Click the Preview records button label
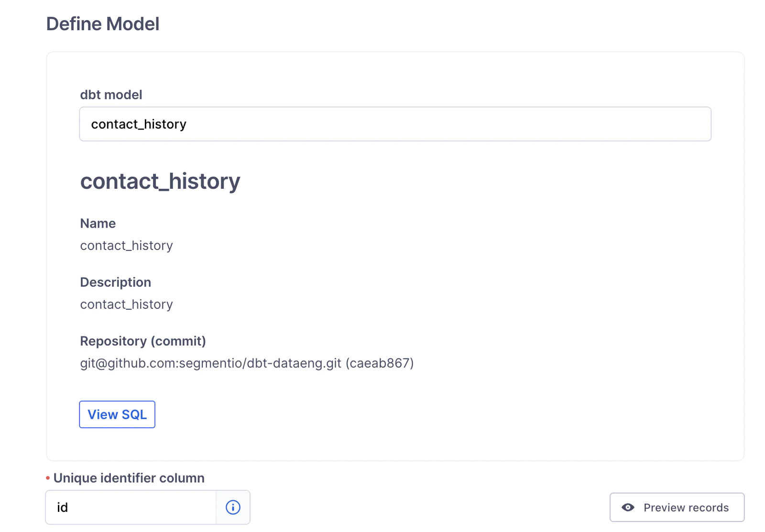 pyautogui.click(x=686, y=507)
